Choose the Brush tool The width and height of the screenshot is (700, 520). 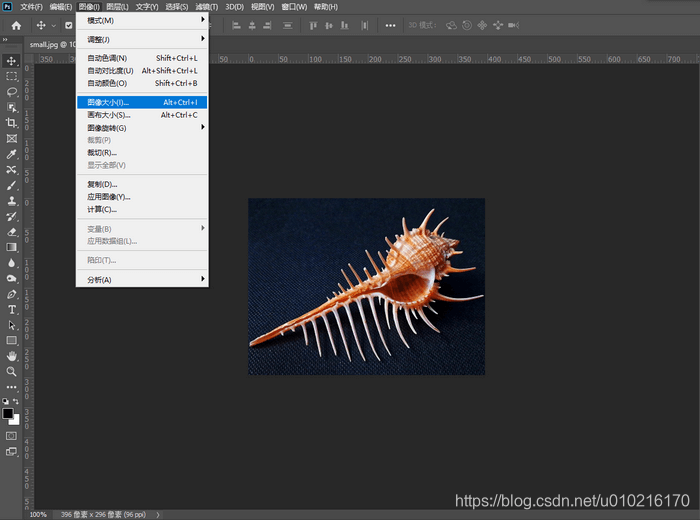pyautogui.click(x=12, y=185)
